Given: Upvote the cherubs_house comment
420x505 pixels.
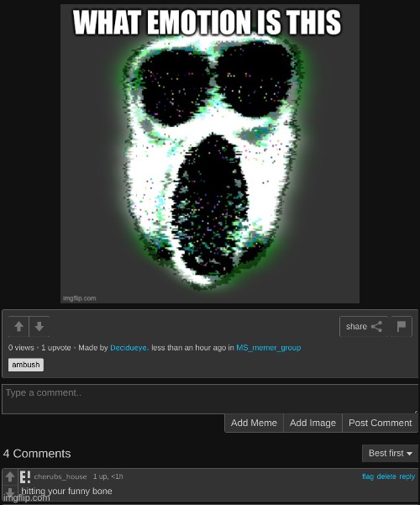Looking at the screenshot, I should pyautogui.click(x=10, y=476).
